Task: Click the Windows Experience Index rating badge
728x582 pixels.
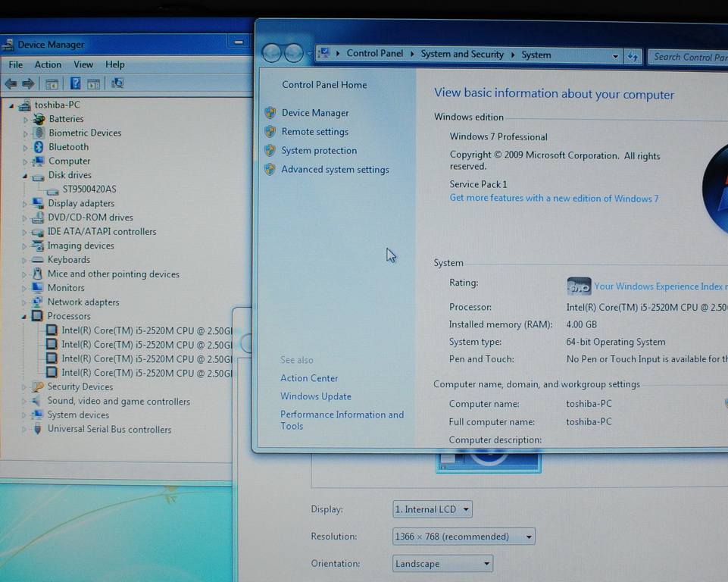Action: [x=579, y=286]
